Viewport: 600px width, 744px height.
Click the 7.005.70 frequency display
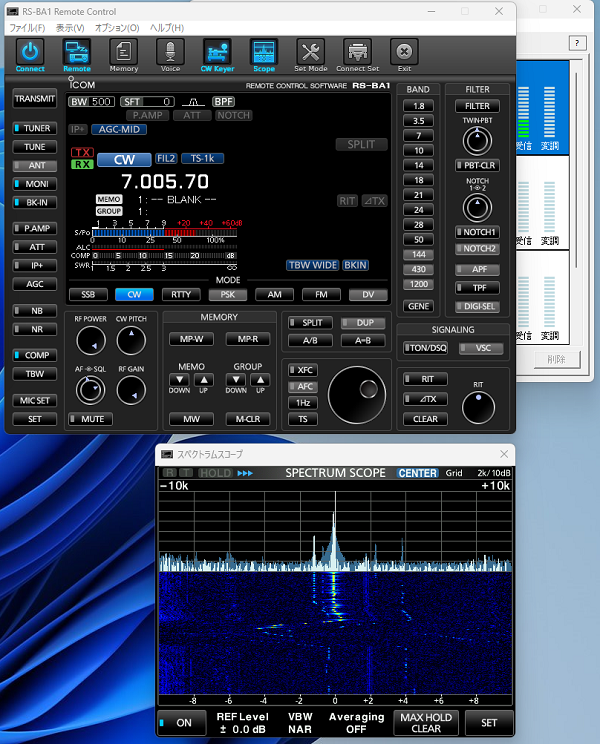tap(165, 182)
